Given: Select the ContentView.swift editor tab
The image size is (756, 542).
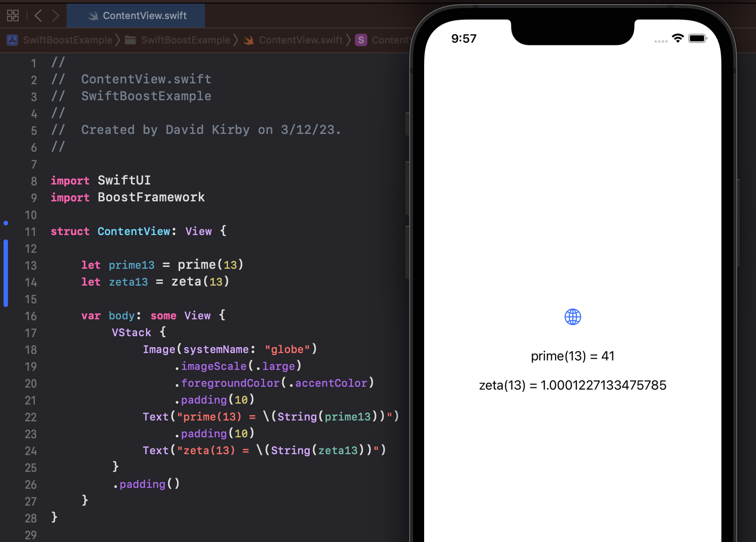Looking at the screenshot, I should coord(136,16).
